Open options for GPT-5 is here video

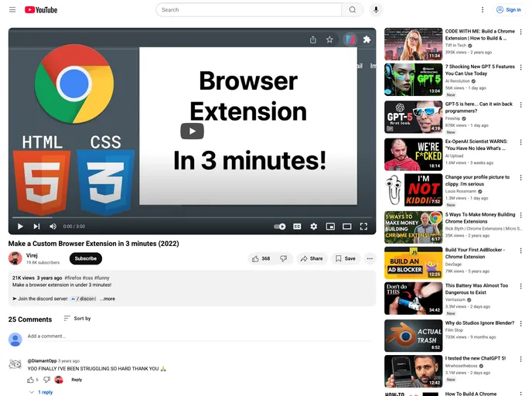coord(521,105)
